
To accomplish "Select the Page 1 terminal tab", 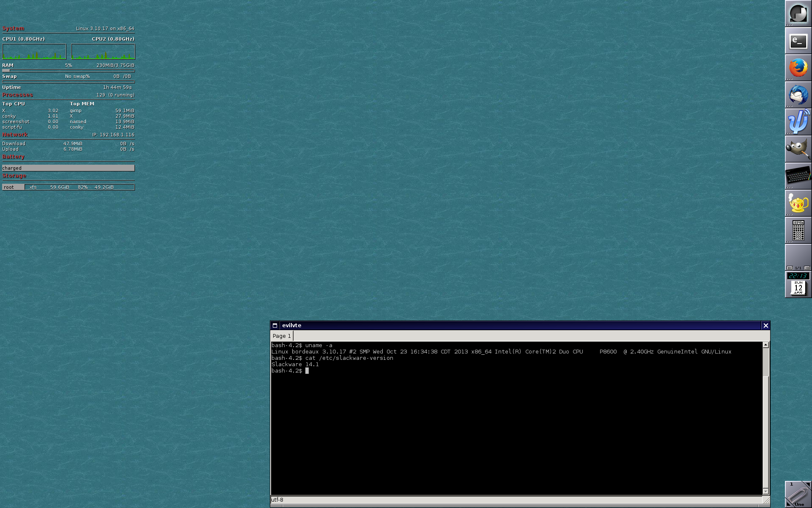I will 282,336.
